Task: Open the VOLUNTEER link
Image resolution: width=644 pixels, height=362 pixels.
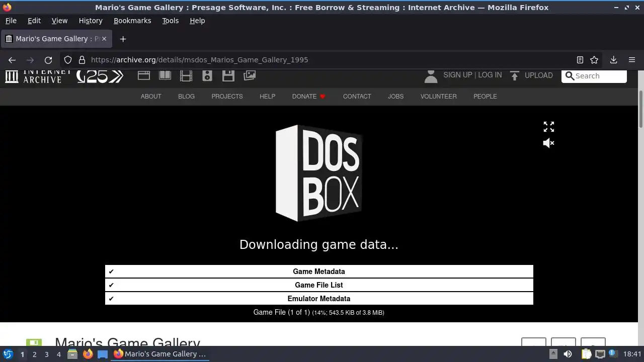Action: pos(438,97)
